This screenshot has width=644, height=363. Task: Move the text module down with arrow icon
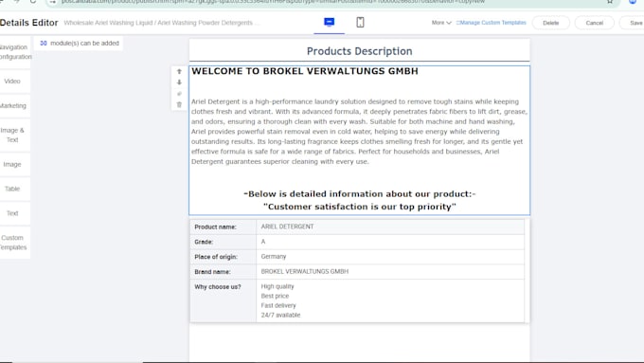pos(179,82)
